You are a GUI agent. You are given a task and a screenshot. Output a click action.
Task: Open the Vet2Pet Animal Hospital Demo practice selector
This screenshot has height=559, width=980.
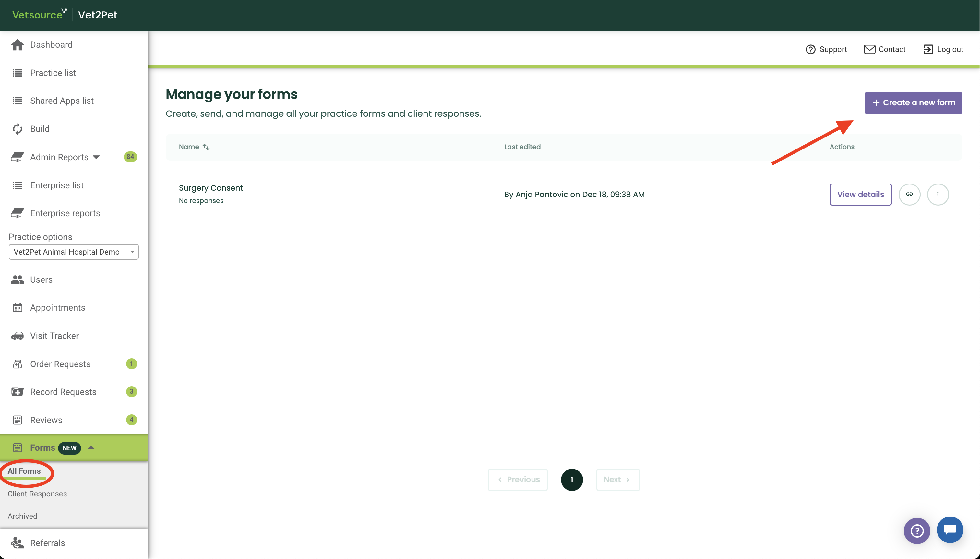73,252
